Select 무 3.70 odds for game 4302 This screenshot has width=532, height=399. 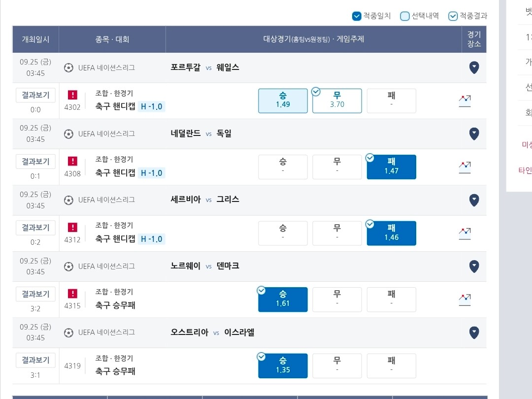pyautogui.click(x=337, y=101)
